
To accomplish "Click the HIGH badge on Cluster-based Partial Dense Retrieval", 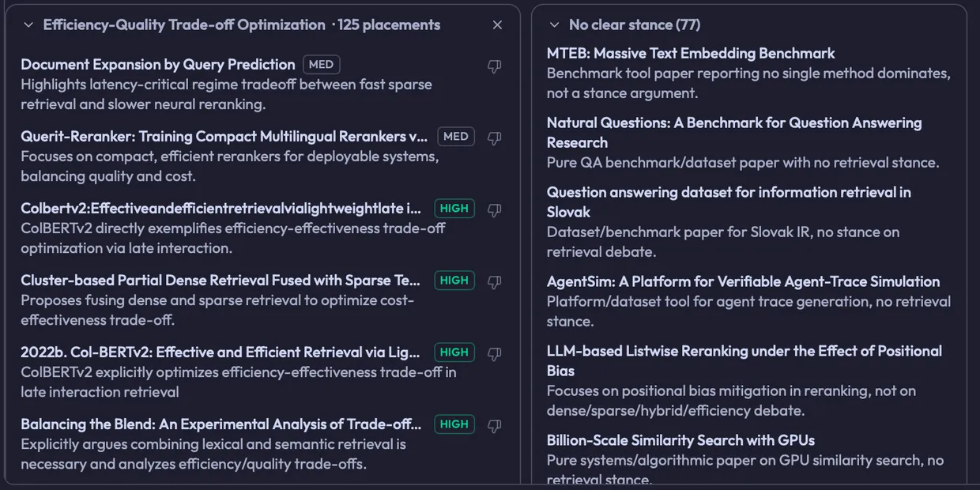I will [454, 281].
